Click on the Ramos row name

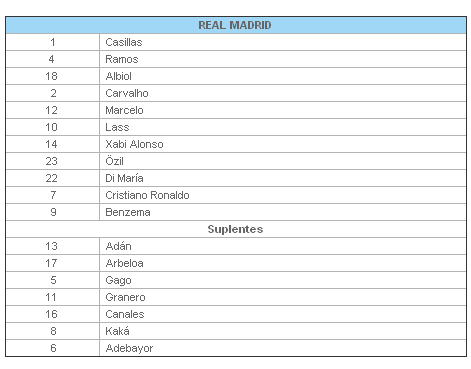pos(122,59)
